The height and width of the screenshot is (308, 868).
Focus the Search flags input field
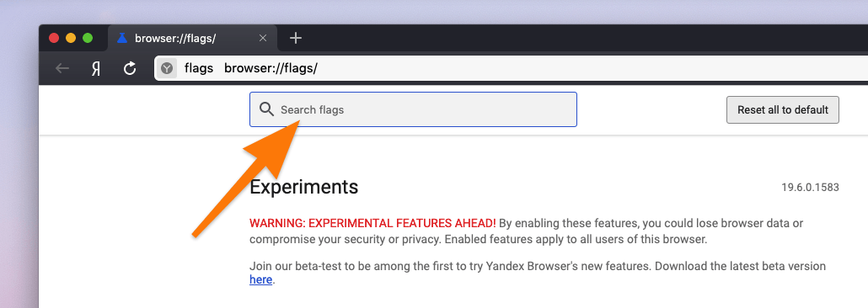(413, 109)
